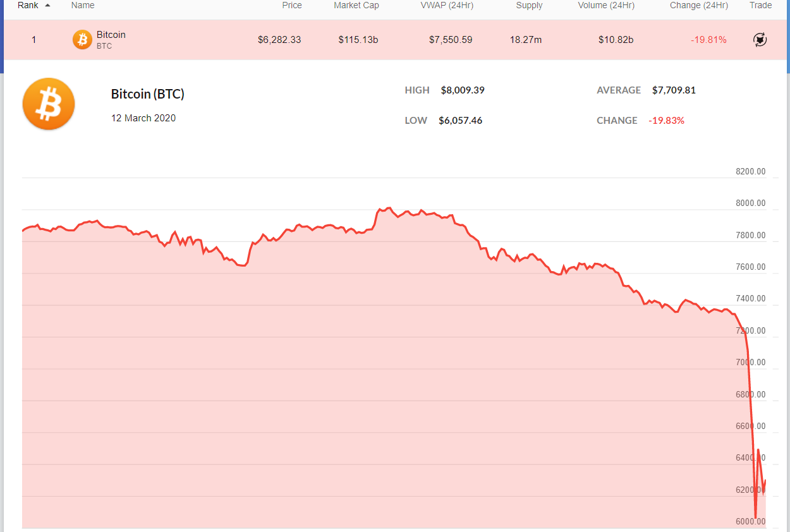Click the 8200.00 axis label

(751, 172)
